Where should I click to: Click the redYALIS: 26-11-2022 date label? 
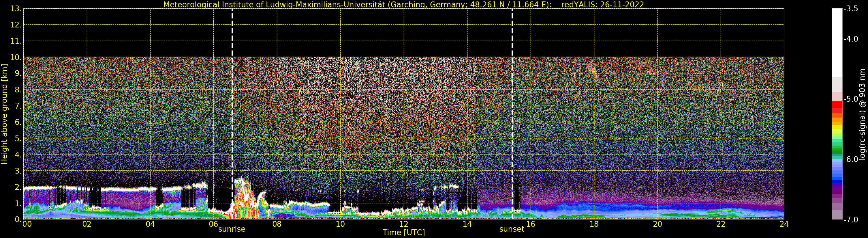coord(602,5)
